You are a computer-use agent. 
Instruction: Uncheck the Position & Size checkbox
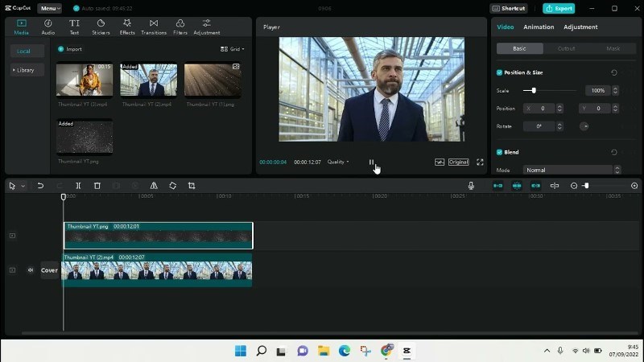coord(499,72)
